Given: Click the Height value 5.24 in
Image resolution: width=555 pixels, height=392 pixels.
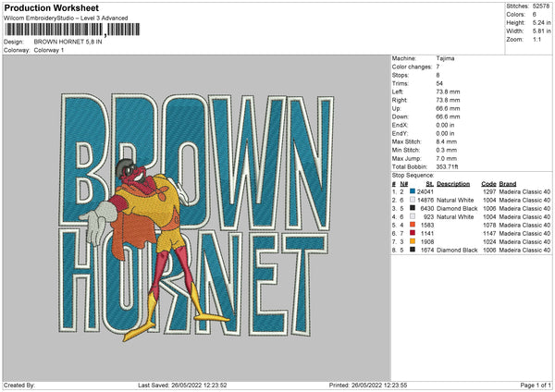Looking at the screenshot, I should [541, 22].
